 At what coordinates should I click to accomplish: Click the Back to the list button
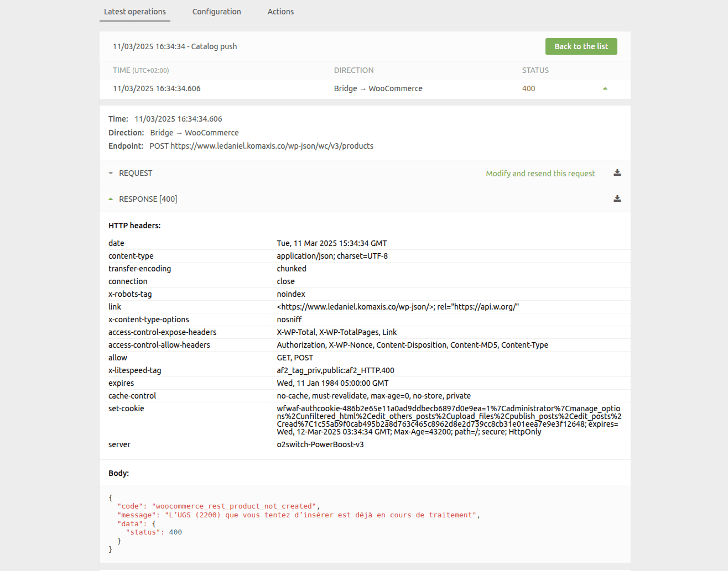tap(581, 46)
